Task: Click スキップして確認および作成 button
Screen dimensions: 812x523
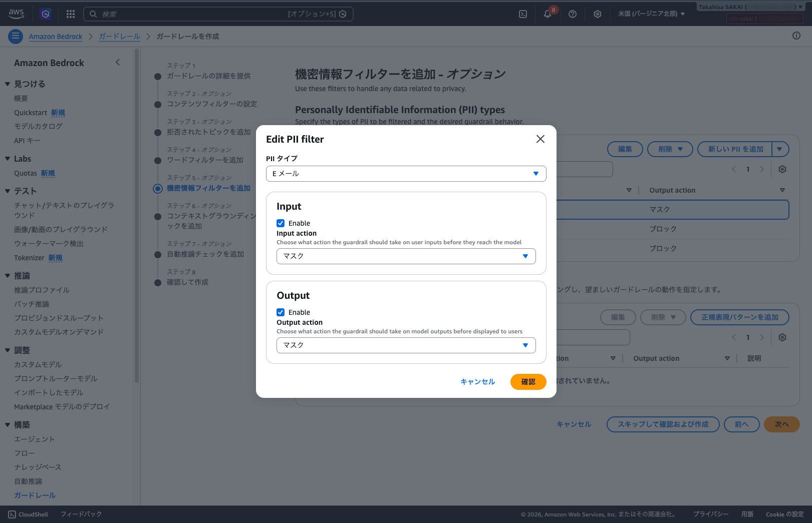Action: [x=663, y=424]
